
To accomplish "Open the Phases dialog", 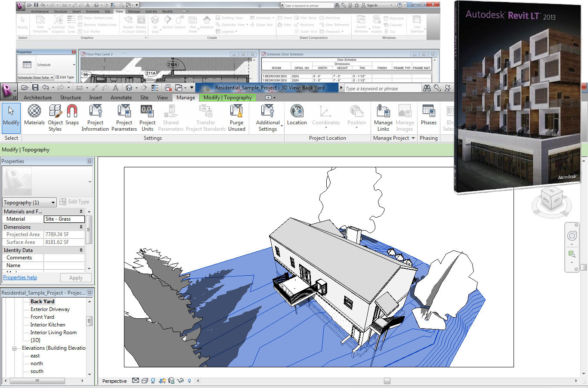I will coord(429,115).
